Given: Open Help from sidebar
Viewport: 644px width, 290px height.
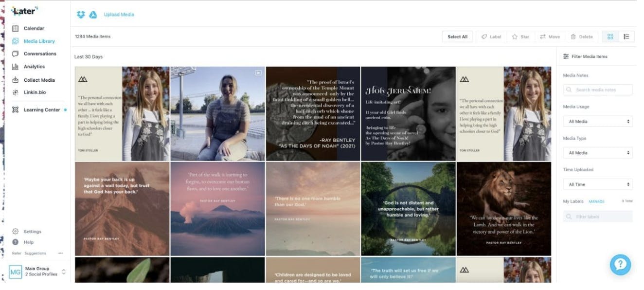Looking at the screenshot, I should point(29,242).
